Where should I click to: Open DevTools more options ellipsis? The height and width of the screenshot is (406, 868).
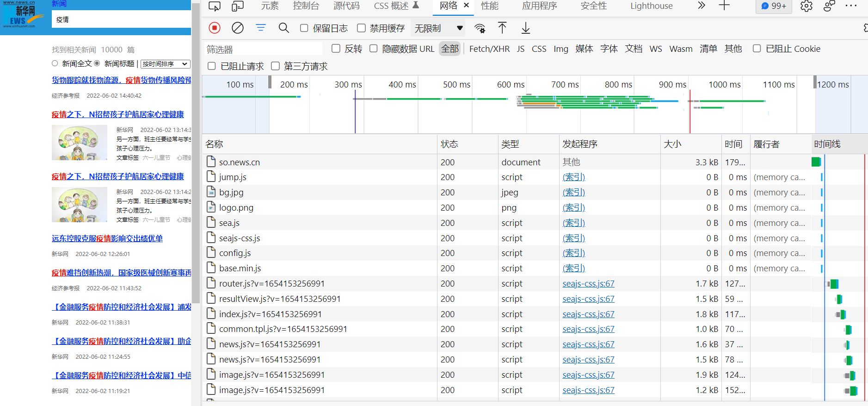point(851,6)
